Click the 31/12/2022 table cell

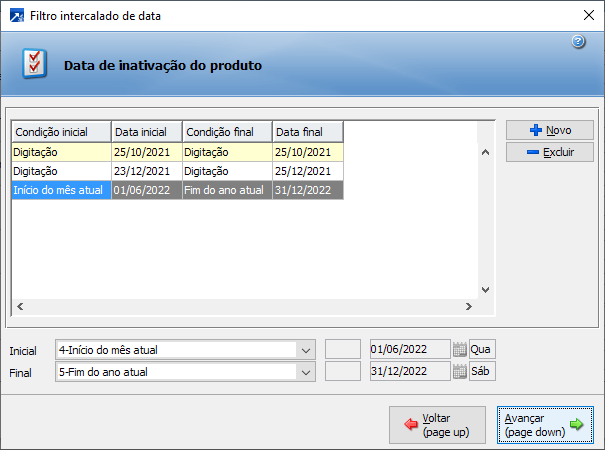(308, 190)
